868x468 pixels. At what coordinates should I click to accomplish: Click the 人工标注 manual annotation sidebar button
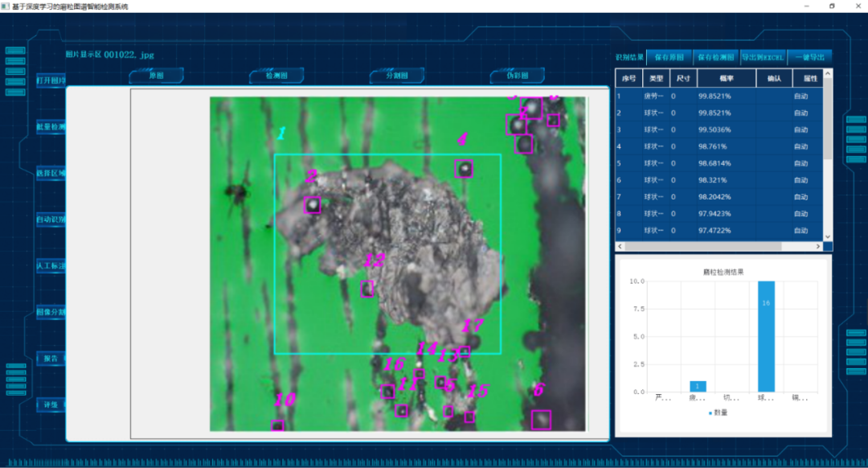coord(51,265)
